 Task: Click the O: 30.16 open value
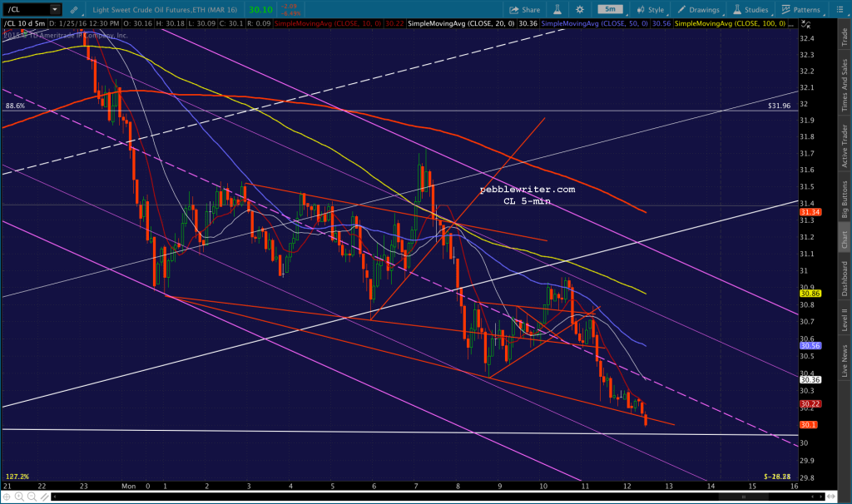coord(138,24)
